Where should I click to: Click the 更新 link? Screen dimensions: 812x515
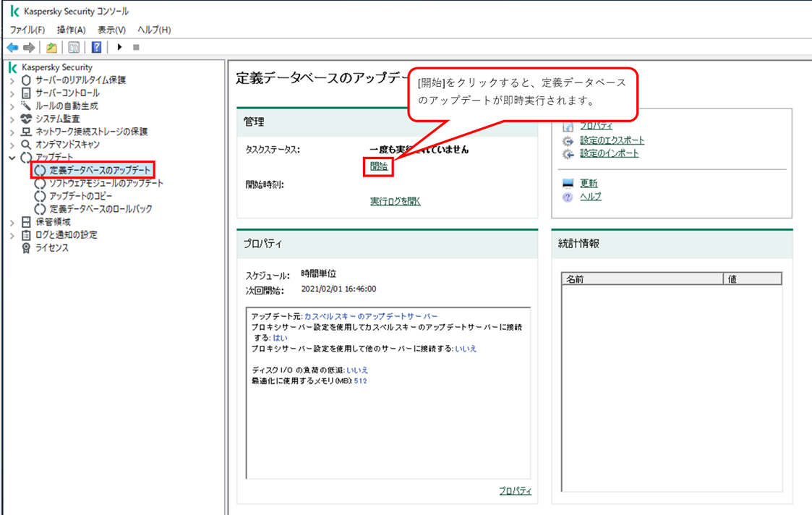pos(589,184)
